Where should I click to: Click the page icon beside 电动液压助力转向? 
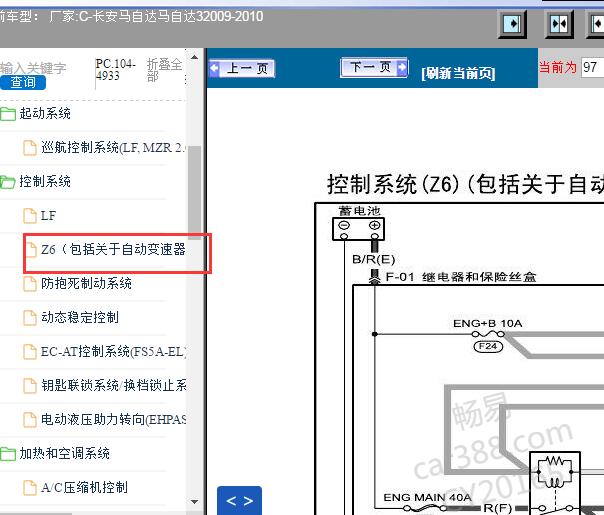30,419
